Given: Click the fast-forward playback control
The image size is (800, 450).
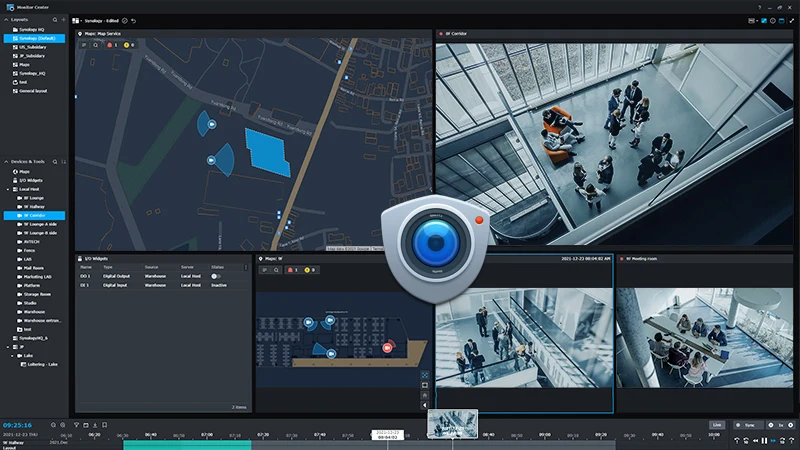Looking at the screenshot, I should pos(773,440).
